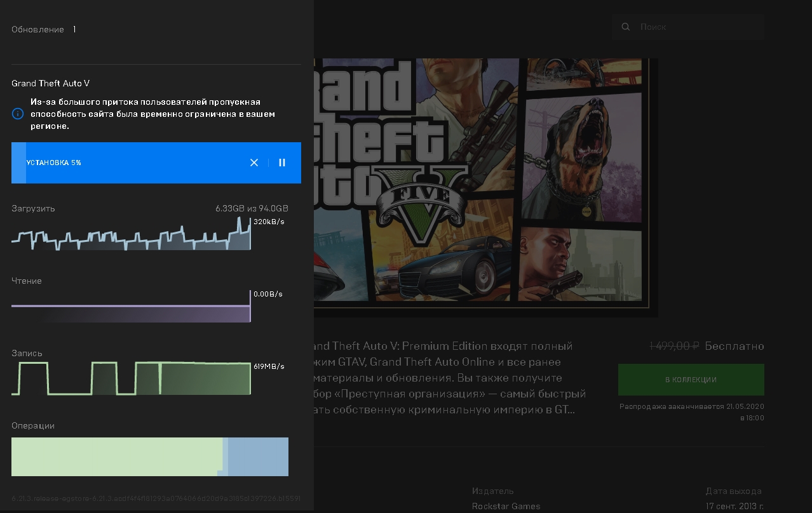This screenshot has height=513, width=812.
Task: Select the Grand Theft Auto V title
Action: point(51,83)
